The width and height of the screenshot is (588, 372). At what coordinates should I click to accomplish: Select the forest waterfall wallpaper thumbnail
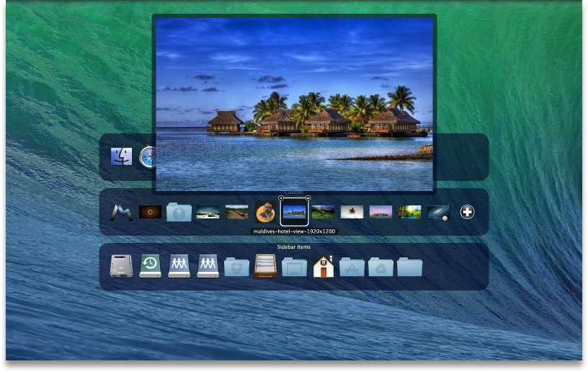[409, 212]
